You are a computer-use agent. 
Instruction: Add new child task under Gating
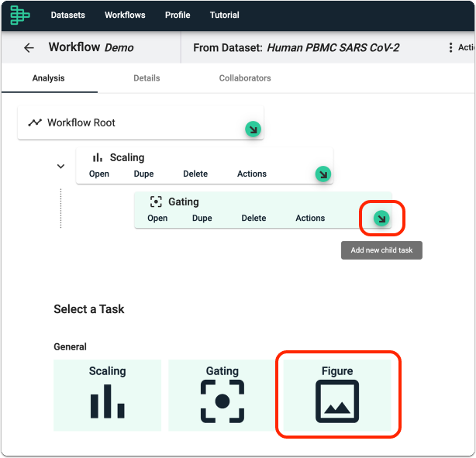pos(381,219)
